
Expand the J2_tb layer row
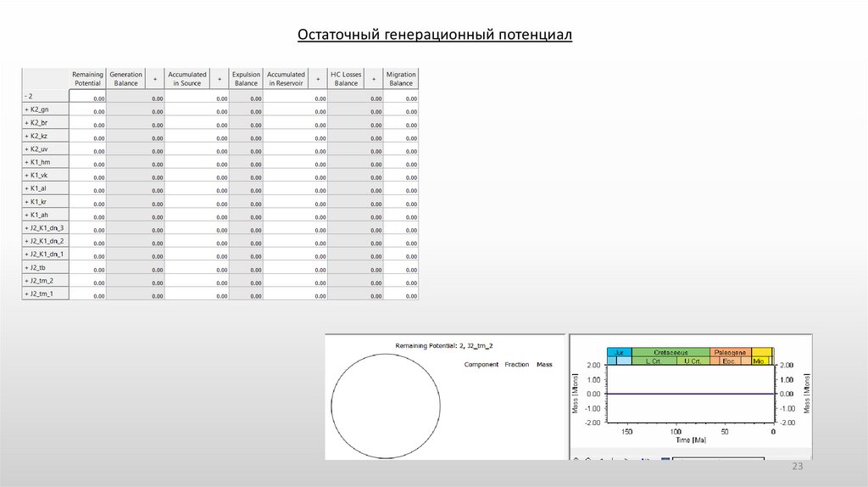(26, 267)
